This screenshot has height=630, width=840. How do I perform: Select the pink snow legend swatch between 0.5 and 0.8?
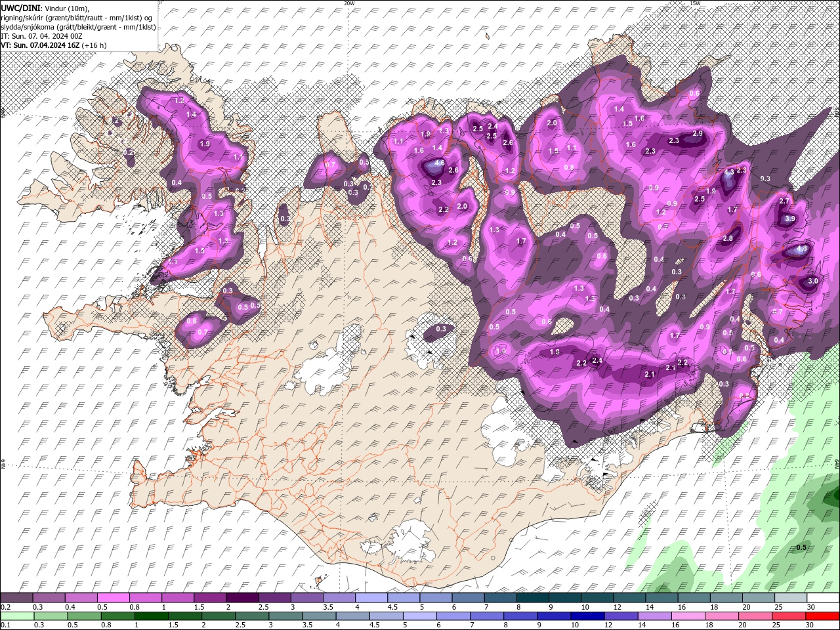tap(113, 598)
